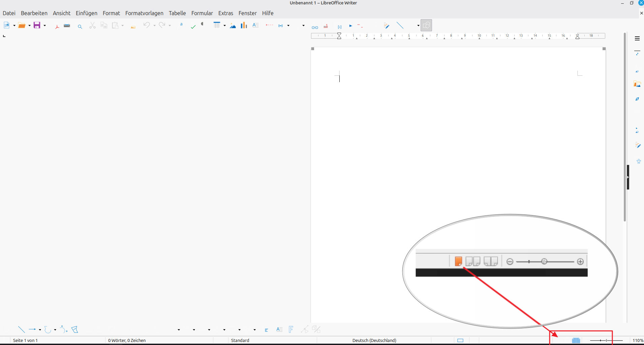Click the Redo arrow icon
The width and height of the screenshot is (644, 345).
162,25
